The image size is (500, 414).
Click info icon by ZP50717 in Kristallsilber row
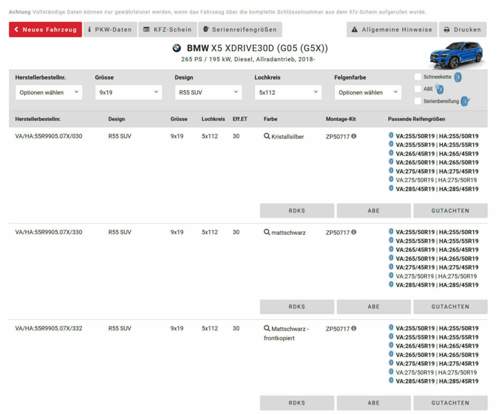354,136
